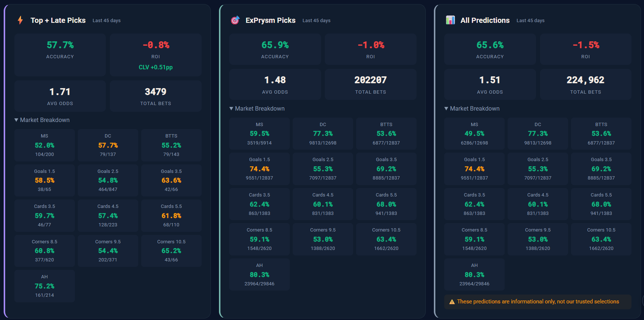
Task: Pick Corners 10.5 63.4% in All Predictions
Action: [601, 239]
